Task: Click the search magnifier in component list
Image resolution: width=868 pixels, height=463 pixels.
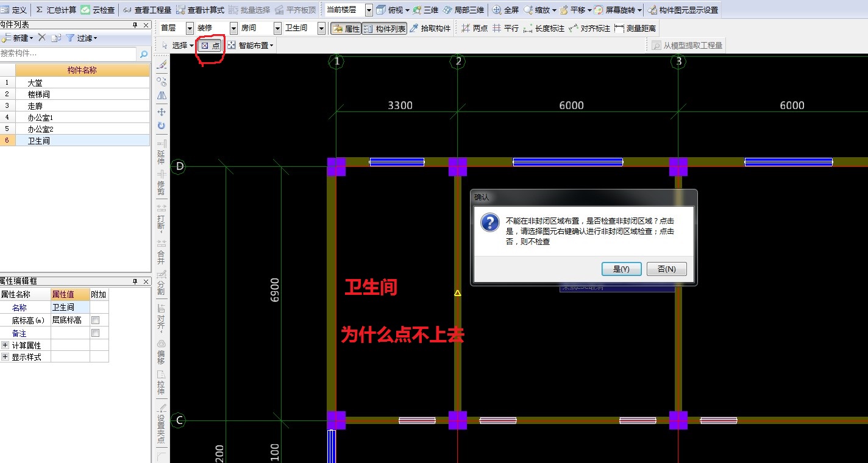Action: point(144,54)
